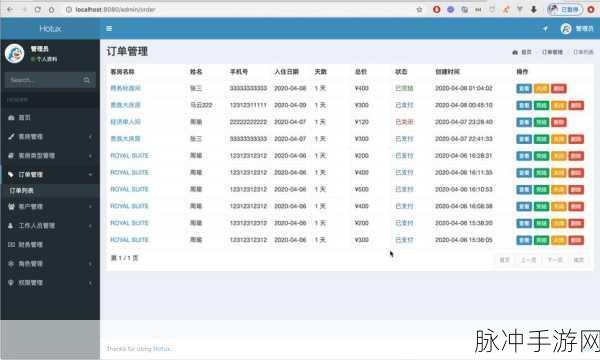The height and width of the screenshot is (360, 600).
Task: Expand 客房管理 sidebar menu
Action: (50, 137)
